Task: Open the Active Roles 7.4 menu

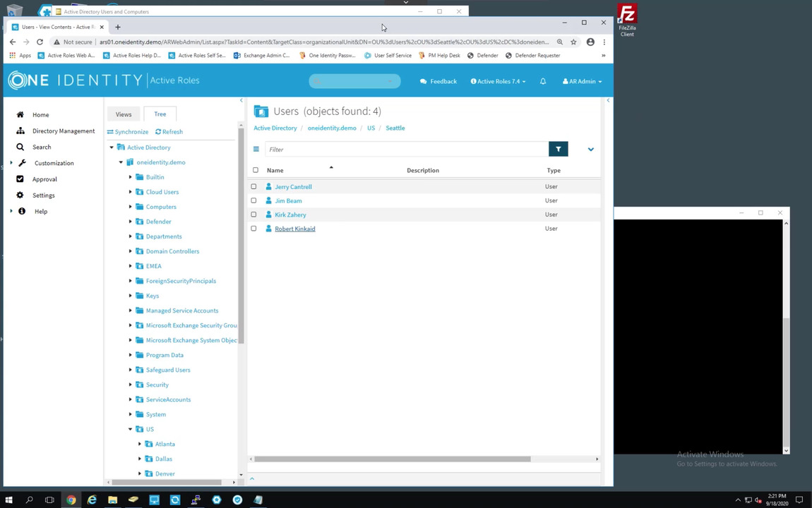Action: pos(498,81)
